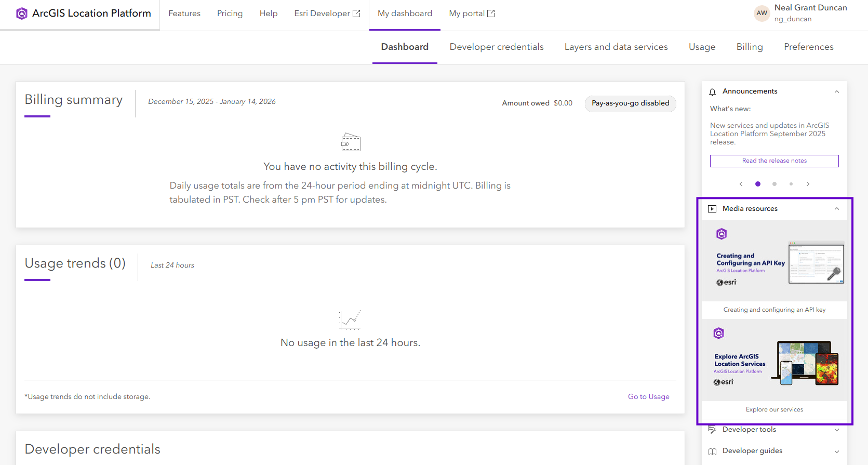Click the What's new: label

tap(730, 109)
